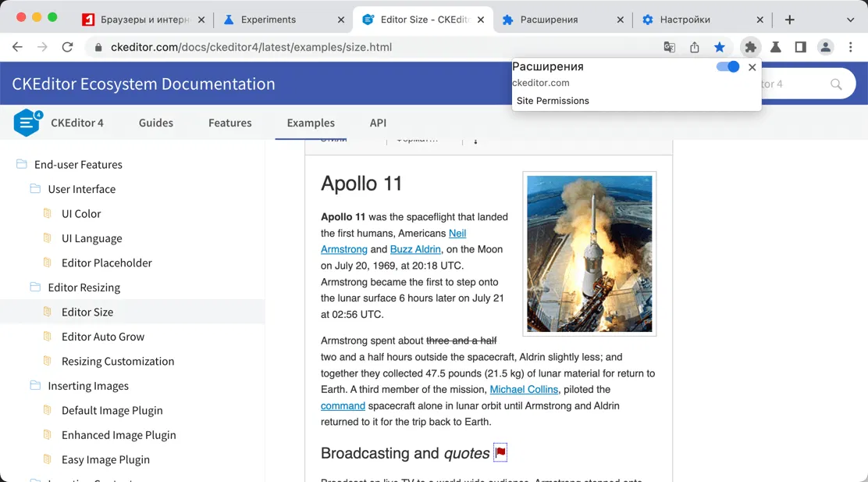Click the Google Translate page icon
This screenshot has width=868, height=482.
670,47
